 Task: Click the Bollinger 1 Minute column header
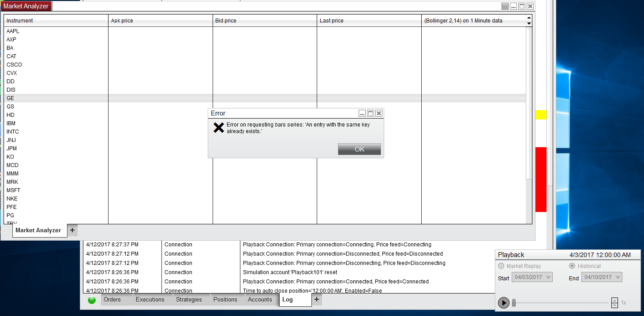(x=473, y=21)
